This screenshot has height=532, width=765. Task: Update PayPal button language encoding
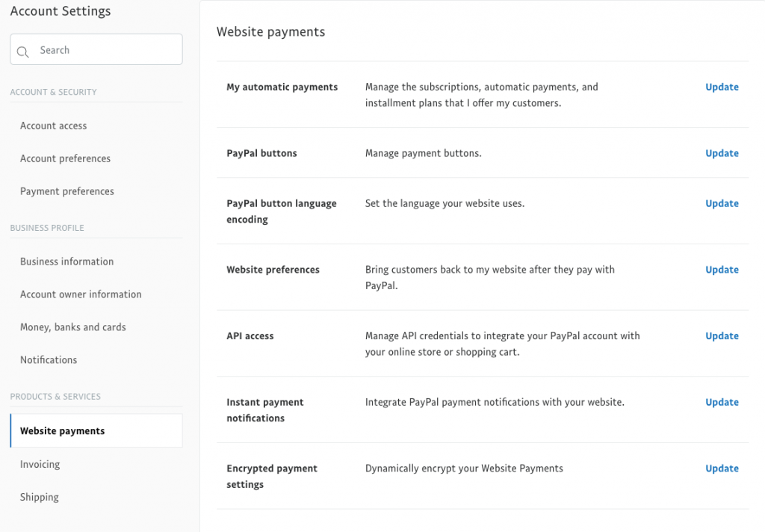coord(722,203)
